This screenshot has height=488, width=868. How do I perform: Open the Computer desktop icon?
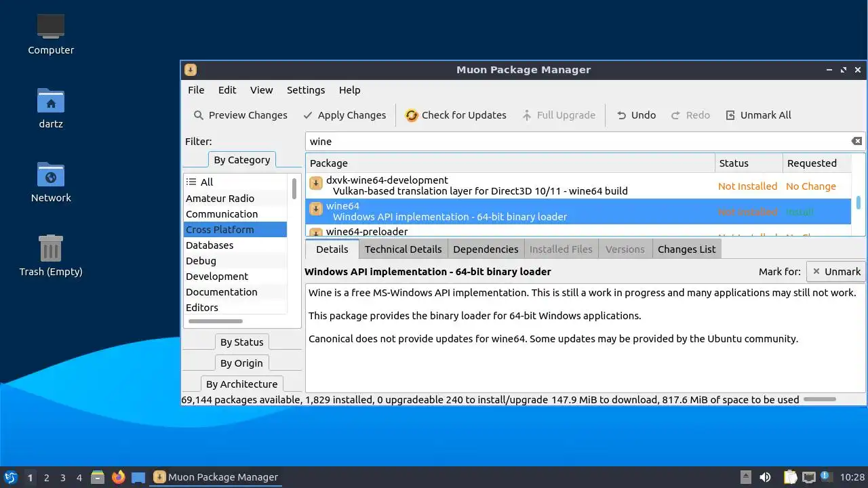tap(51, 34)
